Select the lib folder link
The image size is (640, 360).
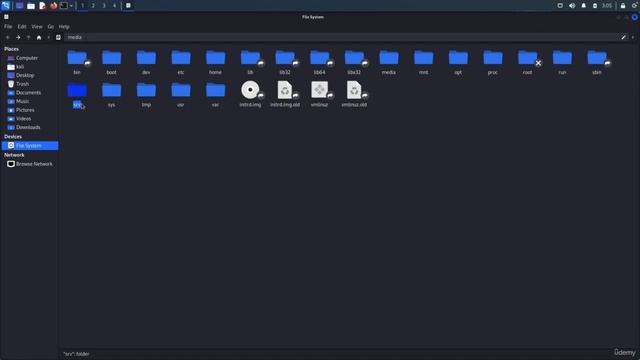pos(250,58)
